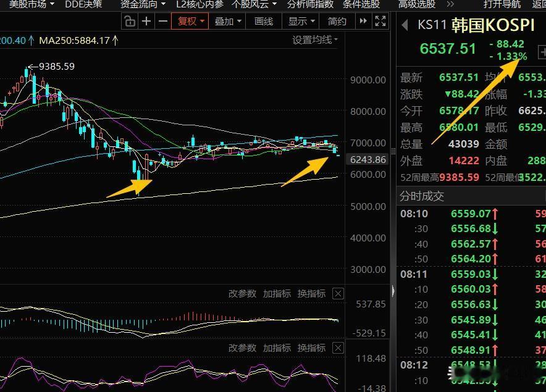The height and width of the screenshot is (392, 546).
Task: Open the 叠加 dropdown
Action: 228,21
